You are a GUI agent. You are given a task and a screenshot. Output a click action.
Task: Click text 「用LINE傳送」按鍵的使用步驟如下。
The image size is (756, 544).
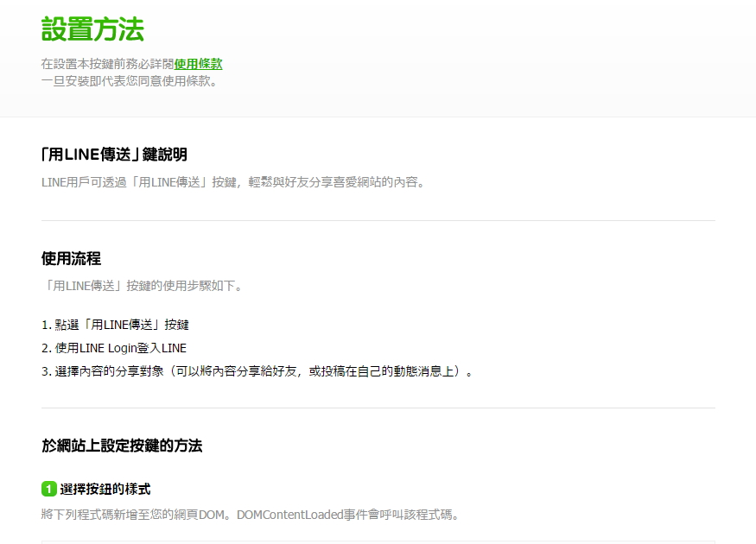pos(143,286)
